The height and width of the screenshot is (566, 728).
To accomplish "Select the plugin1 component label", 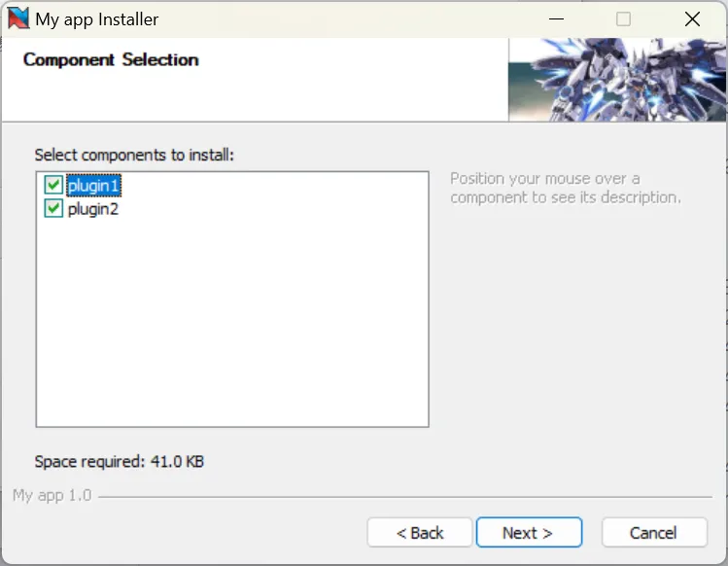I will [93, 185].
